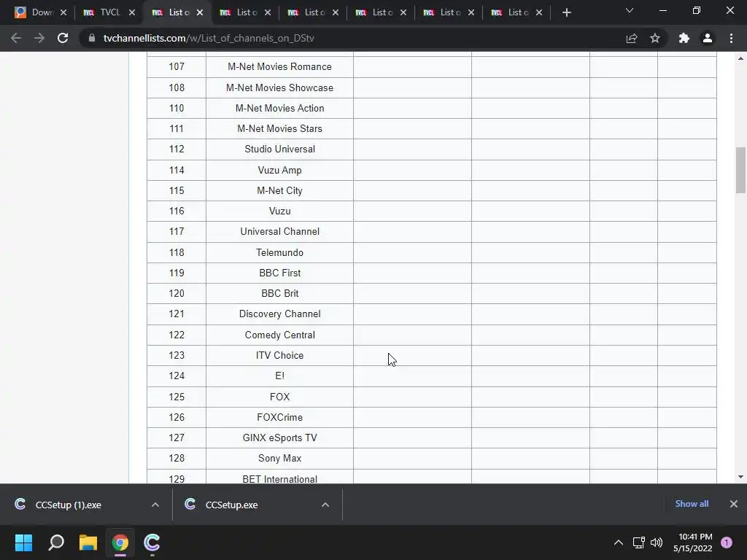This screenshot has width=747, height=560.
Task: Open the Extensions puzzle icon
Action: click(684, 38)
